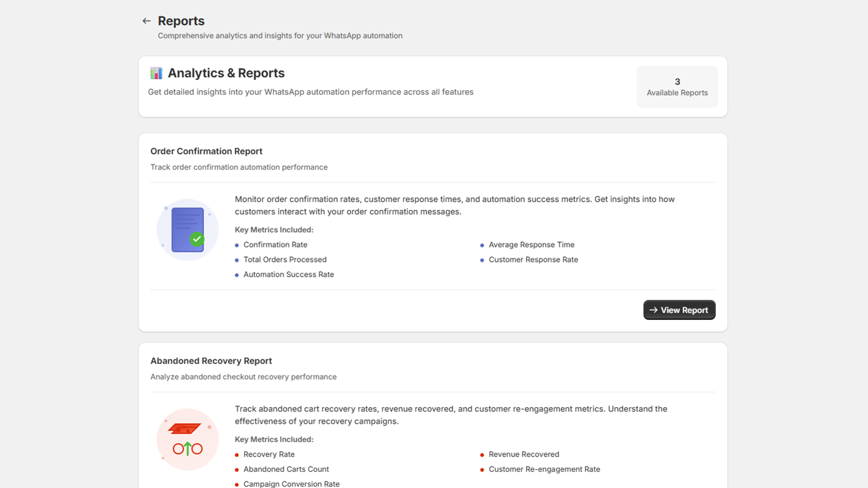Click the purple document icon with green checkmark
Screen dimensions: 868x488
[x=187, y=229]
